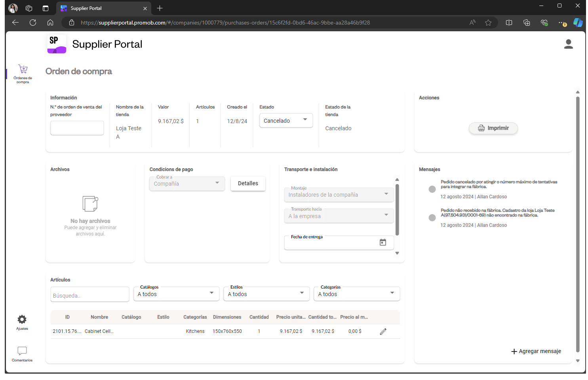The width and height of the screenshot is (588, 380).
Task: Close the Supplier Portal tab
Action: pyautogui.click(x=145, y=8)
